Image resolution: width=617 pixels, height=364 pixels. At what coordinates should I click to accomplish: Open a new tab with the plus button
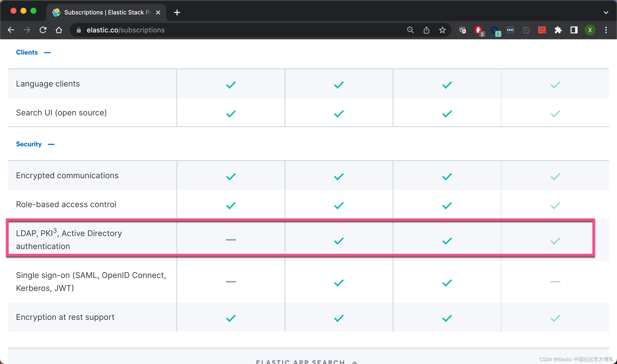(x=177, y=12)
